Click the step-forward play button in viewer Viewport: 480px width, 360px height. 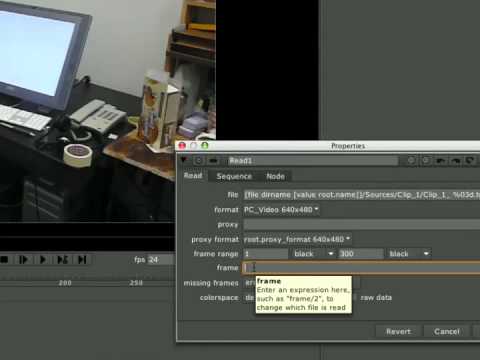[x=23, y=259]
